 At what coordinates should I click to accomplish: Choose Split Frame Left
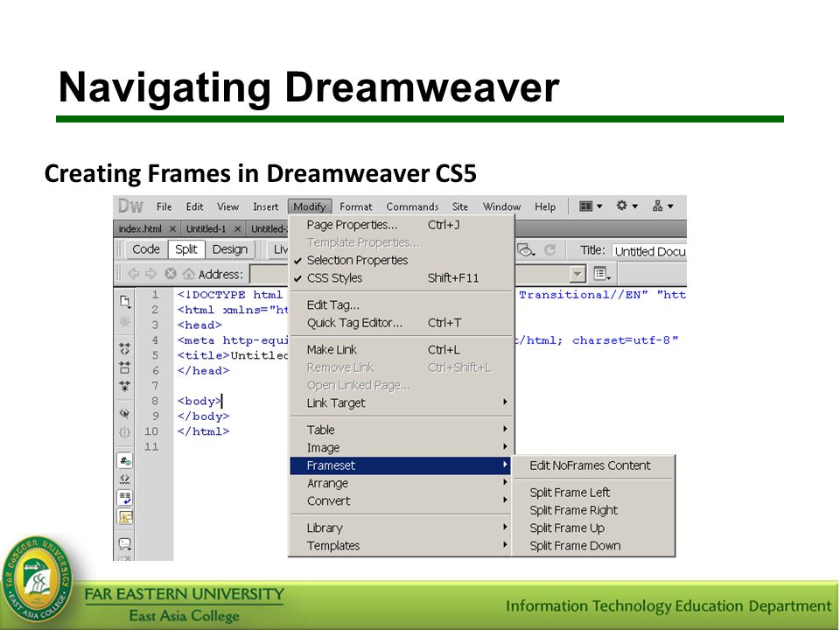pyautogui.click(x=593, y=493)
